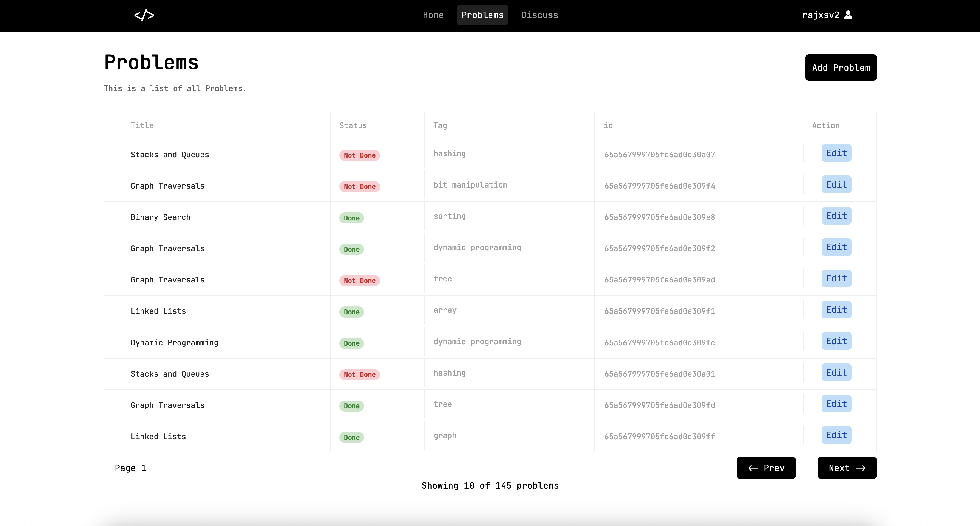Go to the next page with Next
The image size is (980, 526).
pyautogui.click(x=847, y=468)
